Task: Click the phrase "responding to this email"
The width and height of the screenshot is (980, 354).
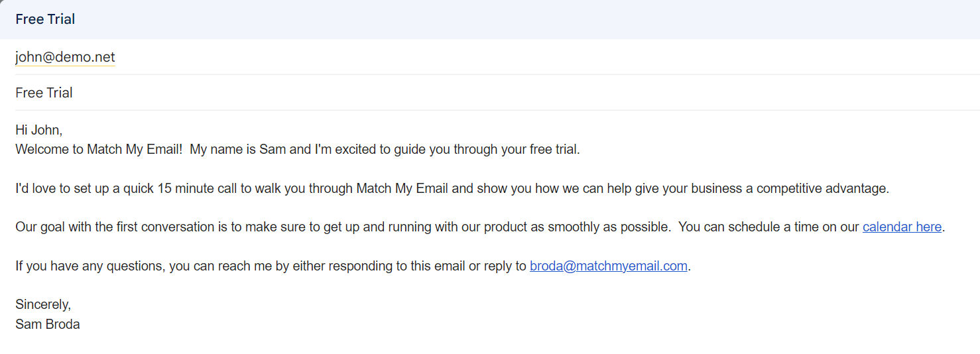Action: click(379, 266)
